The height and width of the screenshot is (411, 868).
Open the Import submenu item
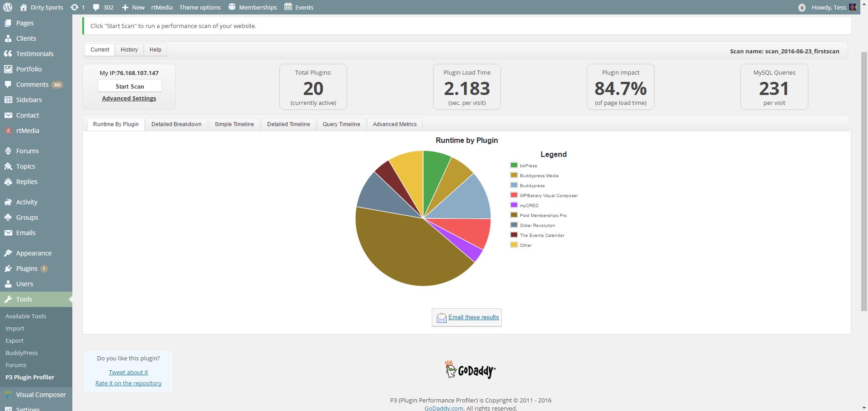click(15, 328)
